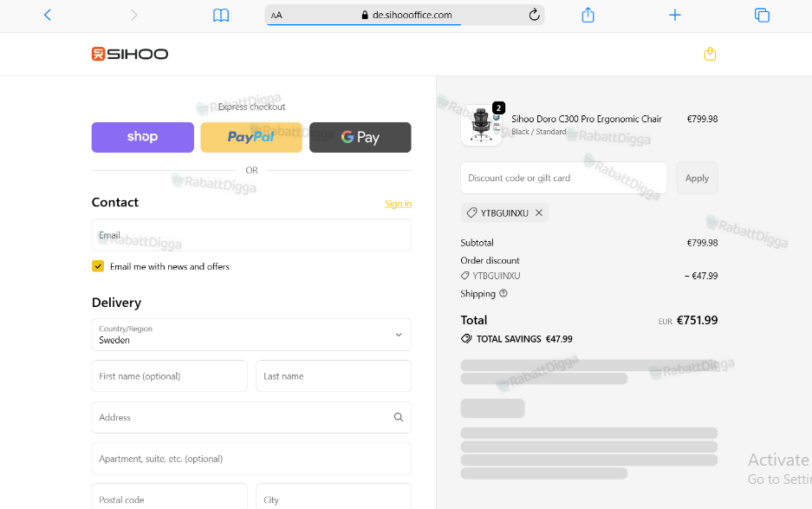Viewport: 812px width, 509px height.
Task: Apply the discount code
Action: [x=697, y=178]
